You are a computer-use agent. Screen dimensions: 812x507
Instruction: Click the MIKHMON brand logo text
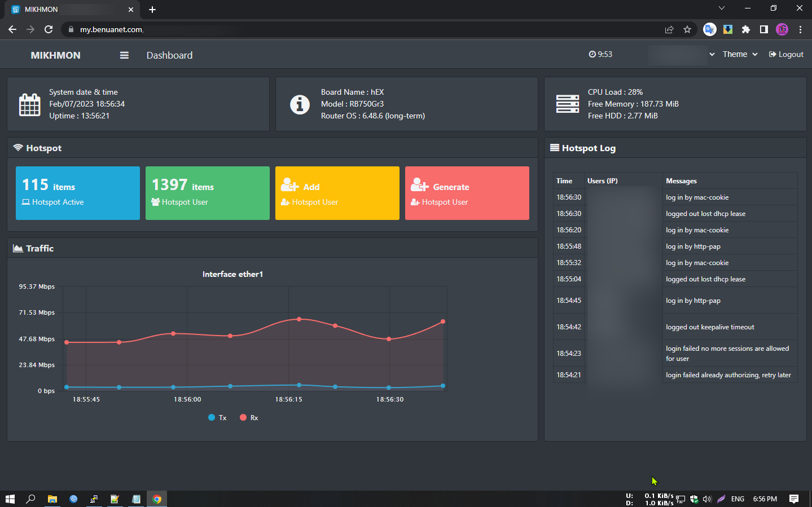(55, 55)
